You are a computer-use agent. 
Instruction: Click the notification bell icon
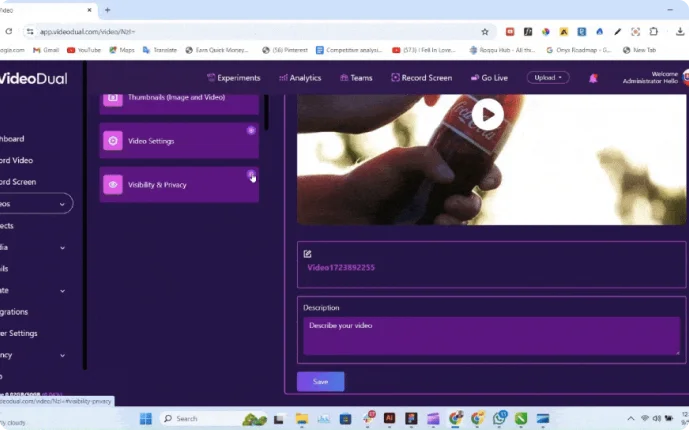594,78
